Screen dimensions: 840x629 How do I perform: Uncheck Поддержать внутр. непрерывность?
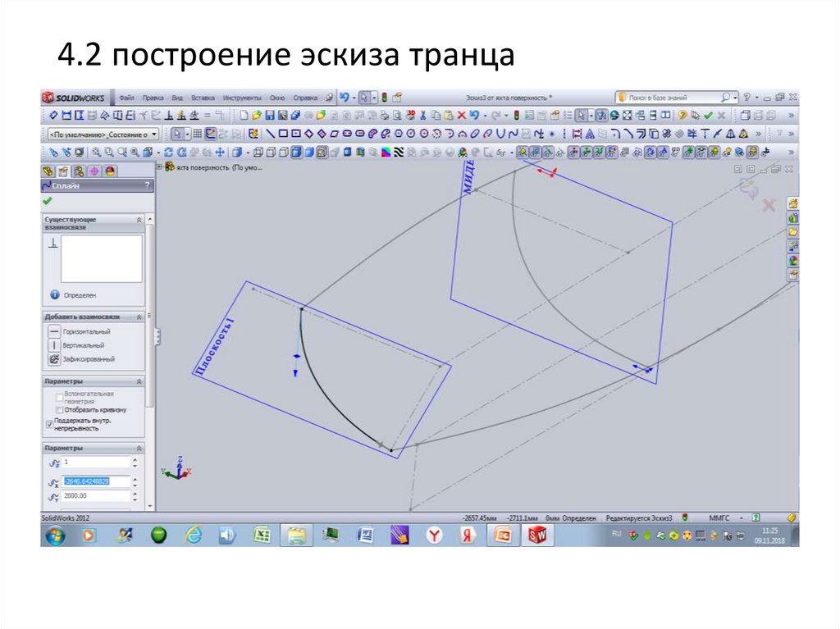tap(50, 424)
